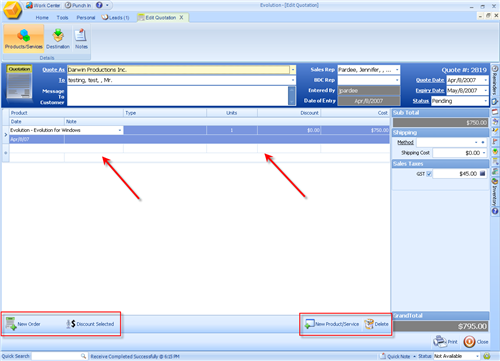Add a New Product/Service

pos(332,324)
